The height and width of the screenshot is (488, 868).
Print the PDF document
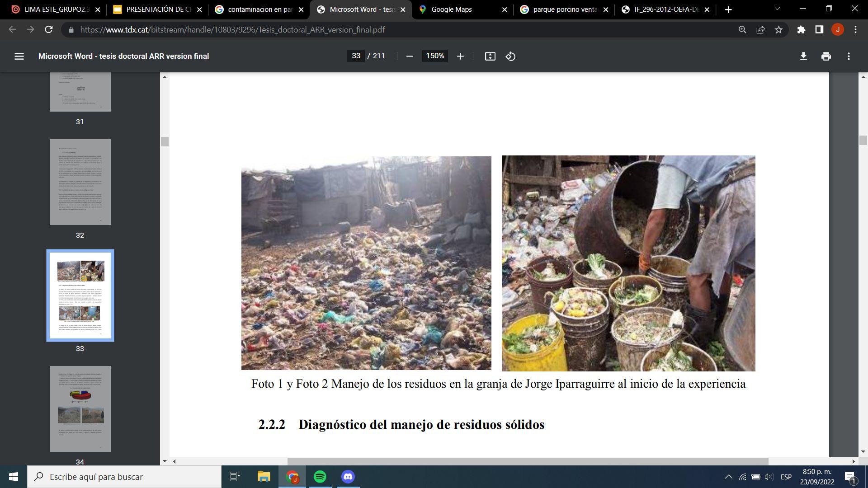pos(826,56)
